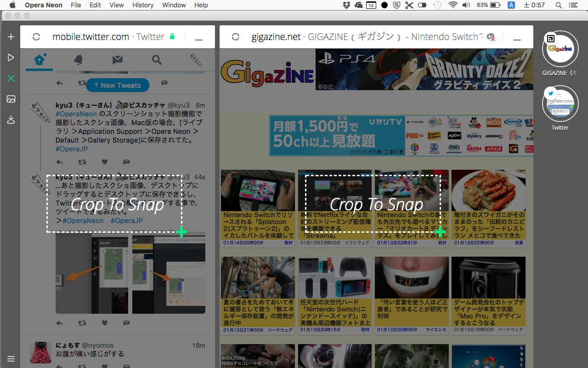Image resolution: width=588 pixels, height=368 pixels.
Task: Minimize the Twitter panel
Action: [199, 40]
